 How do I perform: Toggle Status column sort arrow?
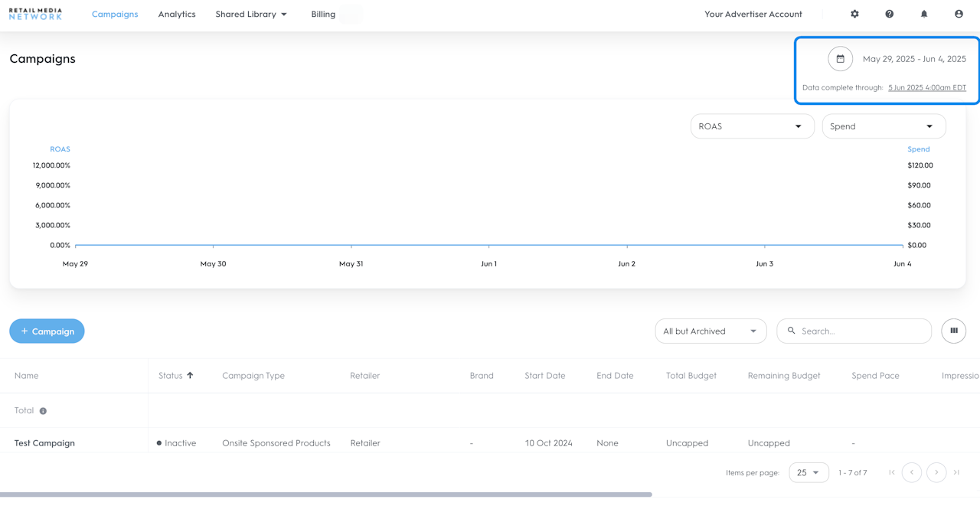pos(190,375)
